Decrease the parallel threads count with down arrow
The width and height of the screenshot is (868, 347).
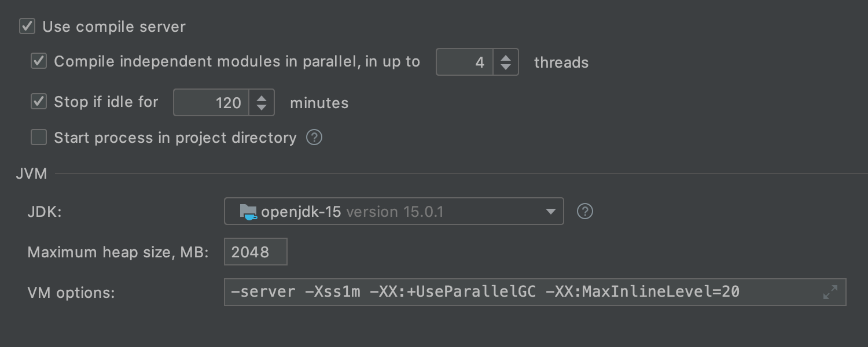point(506,67)
